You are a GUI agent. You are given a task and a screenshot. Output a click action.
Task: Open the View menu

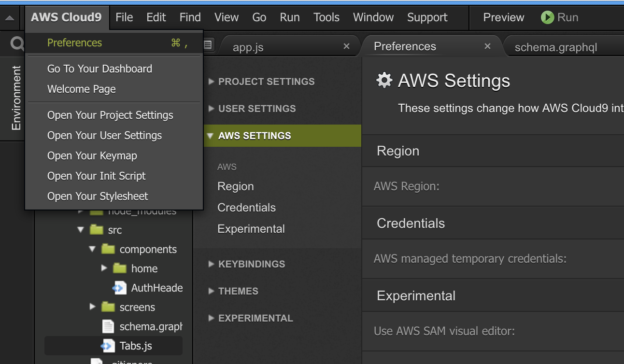click(x=227, y=18)
